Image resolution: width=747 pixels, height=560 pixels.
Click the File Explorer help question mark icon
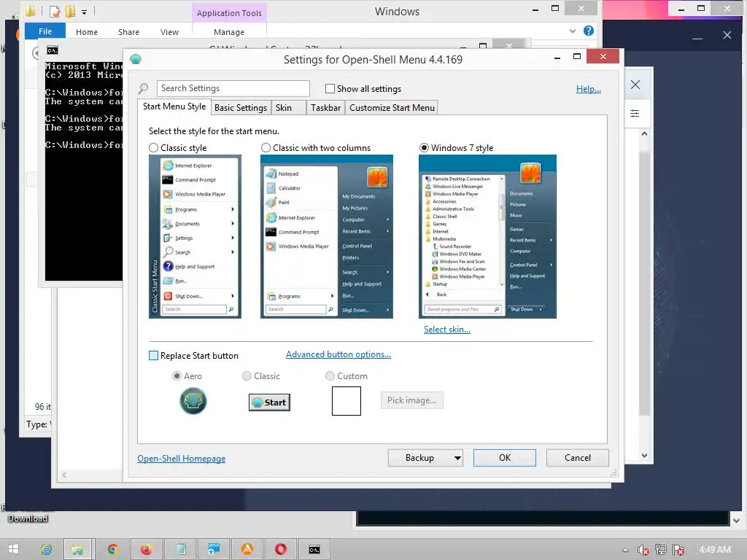(x=589, y=31)
